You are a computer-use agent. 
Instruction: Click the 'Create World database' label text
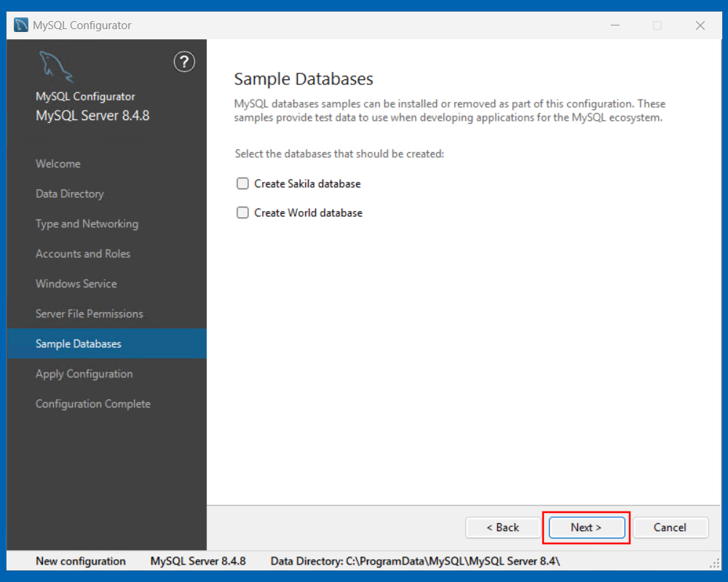(308, 212)
